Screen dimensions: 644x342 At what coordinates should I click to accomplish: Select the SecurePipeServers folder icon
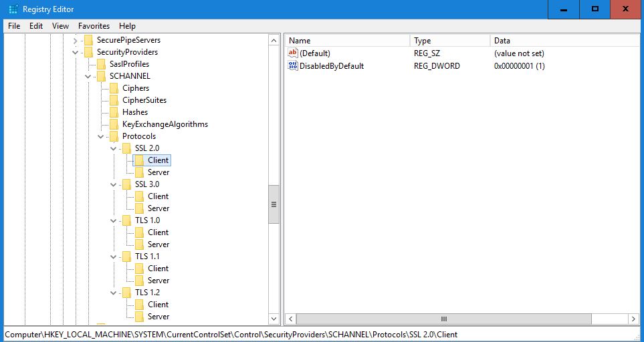pyautogui.click(x=88, y=40)
